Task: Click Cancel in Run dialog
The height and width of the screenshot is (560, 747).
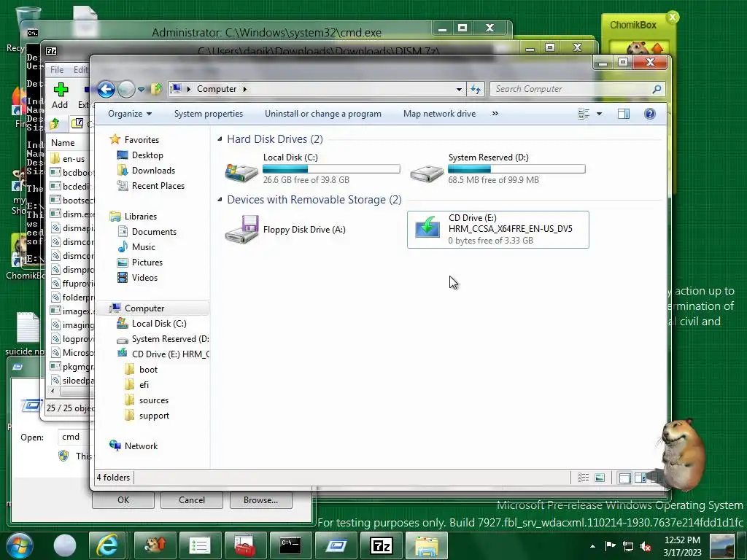Action: (x=192, y=500)
